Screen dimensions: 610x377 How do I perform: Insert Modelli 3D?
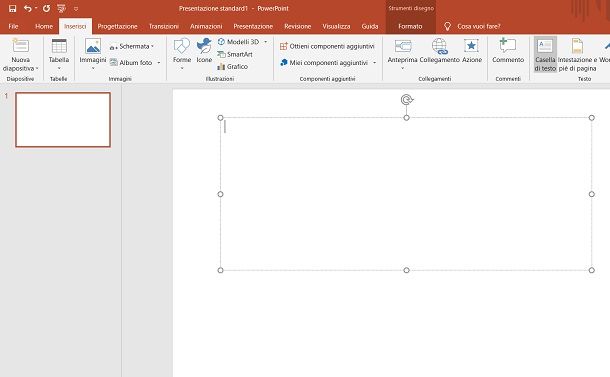tap(238, 42)
